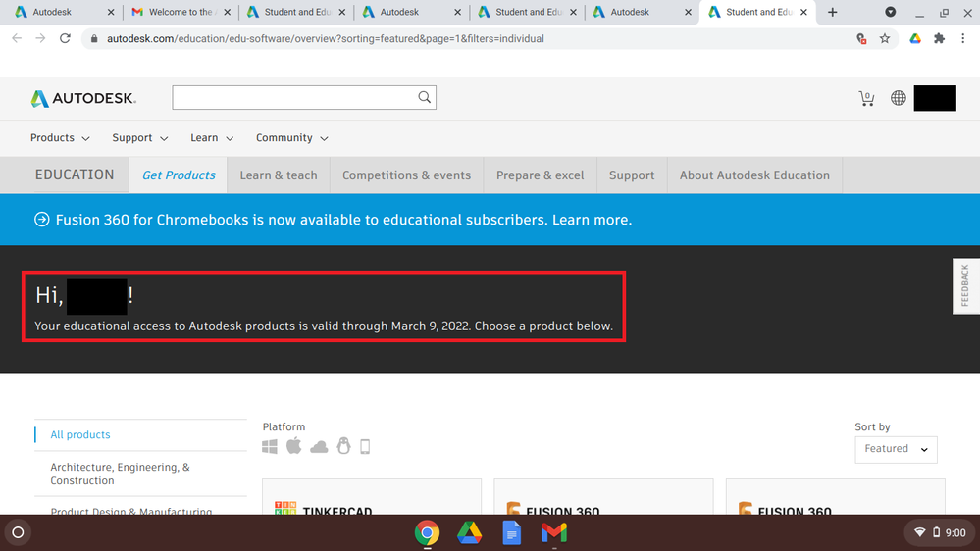This screenshot has width=980, height=551.
Task: Expand the Support dropdown menu
Action: (x=140, y=138)
